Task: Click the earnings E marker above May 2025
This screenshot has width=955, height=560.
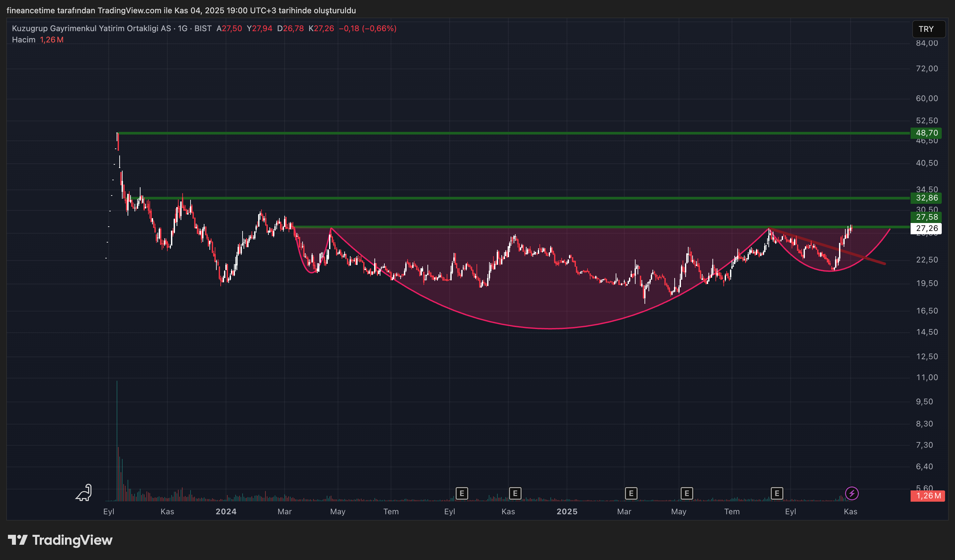Action: 687,493
